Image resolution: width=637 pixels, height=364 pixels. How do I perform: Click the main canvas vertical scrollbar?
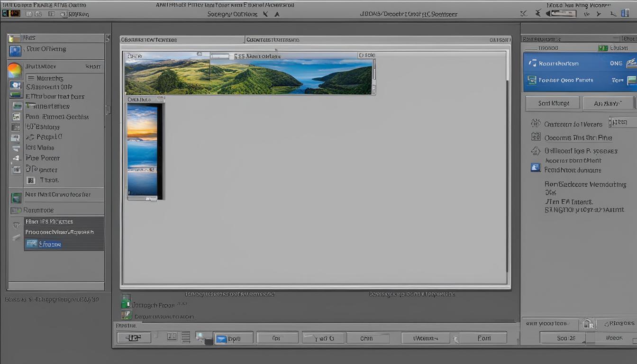pos(508,161)
